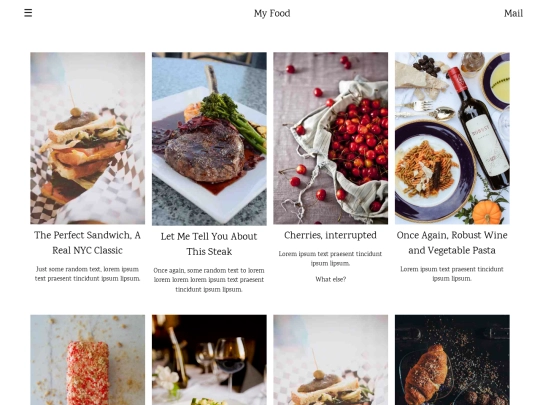The height and width of the screenshot is (405, 540).
Task: Open the steak on white plate photo
Action: pos(209,139)
